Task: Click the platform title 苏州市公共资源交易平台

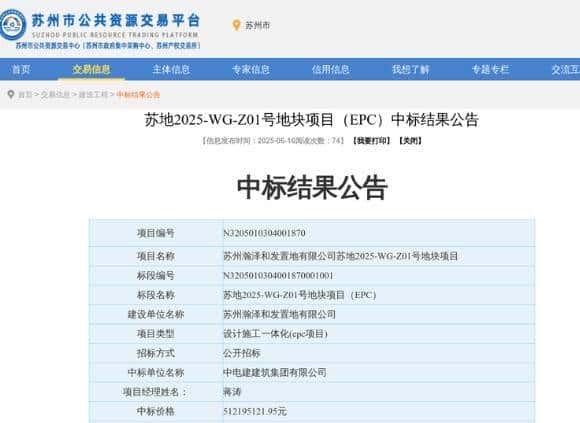Action: [116, 20]
